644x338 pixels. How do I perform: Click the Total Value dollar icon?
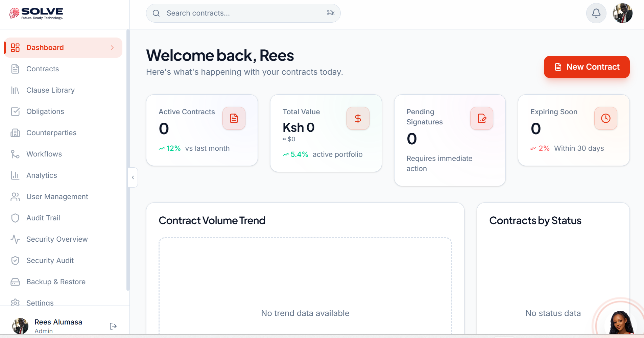(x=358, y=118)
